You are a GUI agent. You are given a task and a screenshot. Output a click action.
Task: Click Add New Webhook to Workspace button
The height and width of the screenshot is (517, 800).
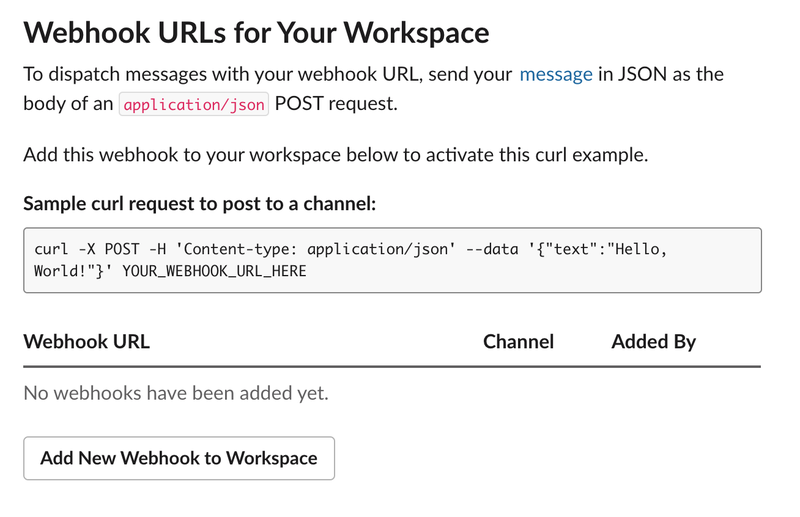(179, 458)
